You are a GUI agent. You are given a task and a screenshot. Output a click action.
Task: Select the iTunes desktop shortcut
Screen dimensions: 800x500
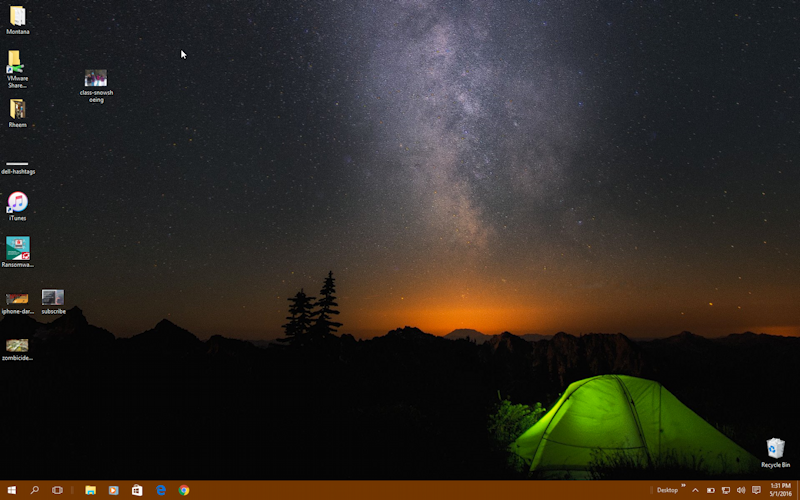[18, 203]
